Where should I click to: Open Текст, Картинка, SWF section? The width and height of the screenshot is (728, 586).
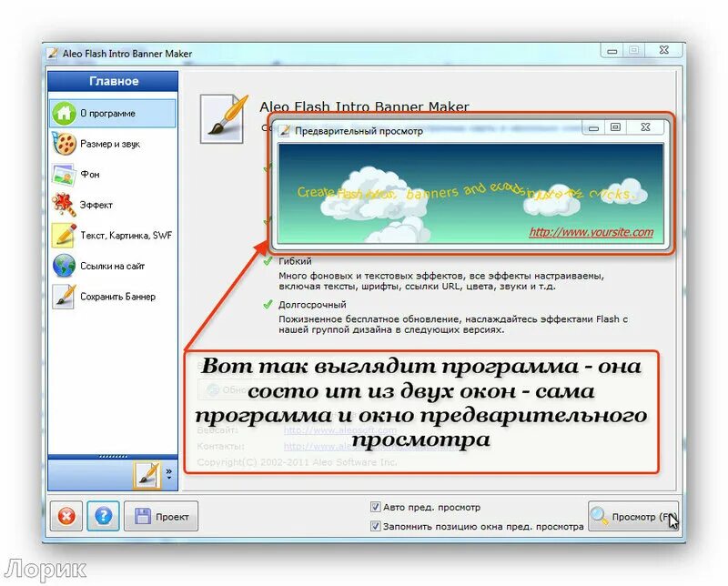pyautogui.click(x=113, y=236)
